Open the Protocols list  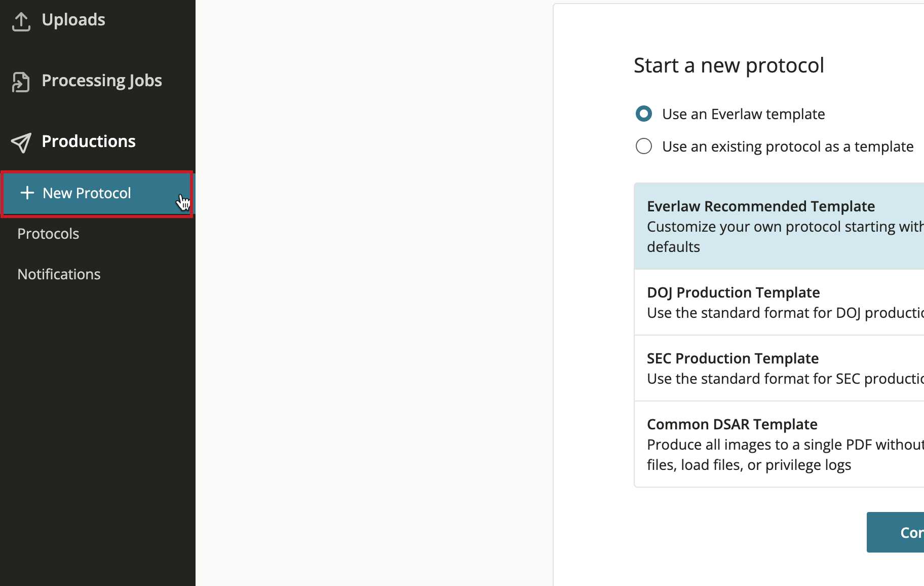tap(48, 234)
